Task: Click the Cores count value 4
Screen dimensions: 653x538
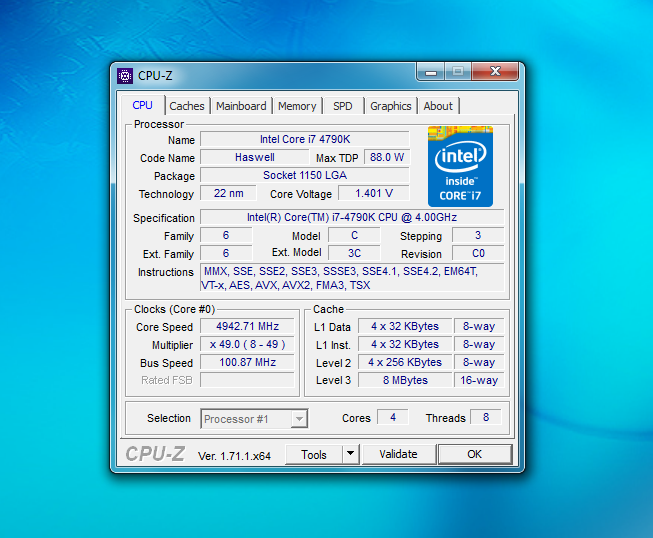Action: pos(393,417)
